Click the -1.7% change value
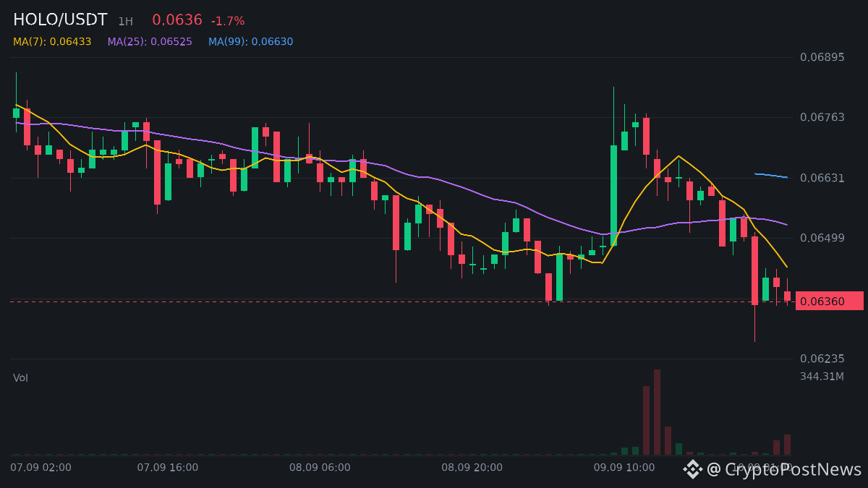This screenshot has width=868, height=488. (x=228, y=22)
